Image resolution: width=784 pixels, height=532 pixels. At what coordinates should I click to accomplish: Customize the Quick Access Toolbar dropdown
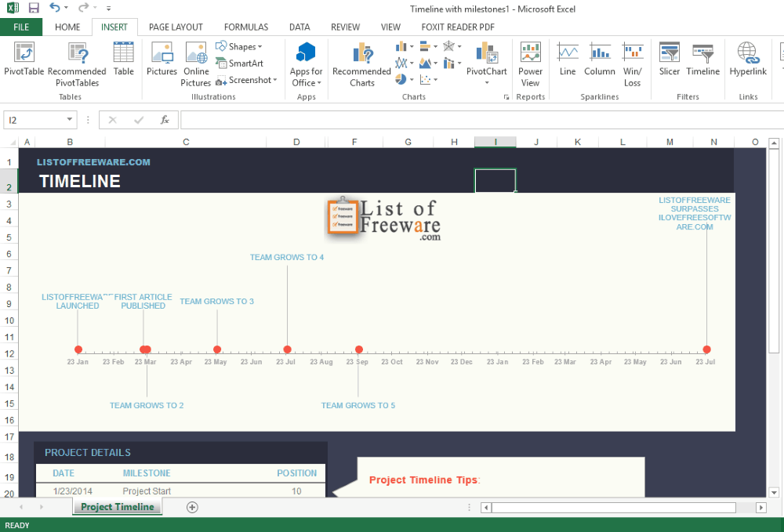108,9
